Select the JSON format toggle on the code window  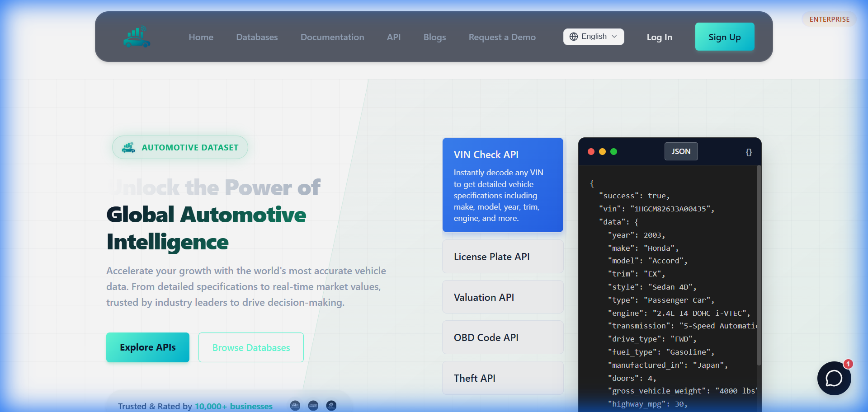pyautogui.click(x=681, y=151)
